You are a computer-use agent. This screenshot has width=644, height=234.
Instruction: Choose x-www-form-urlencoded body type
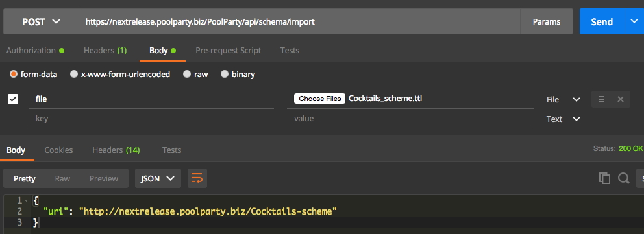click(120, 75)
